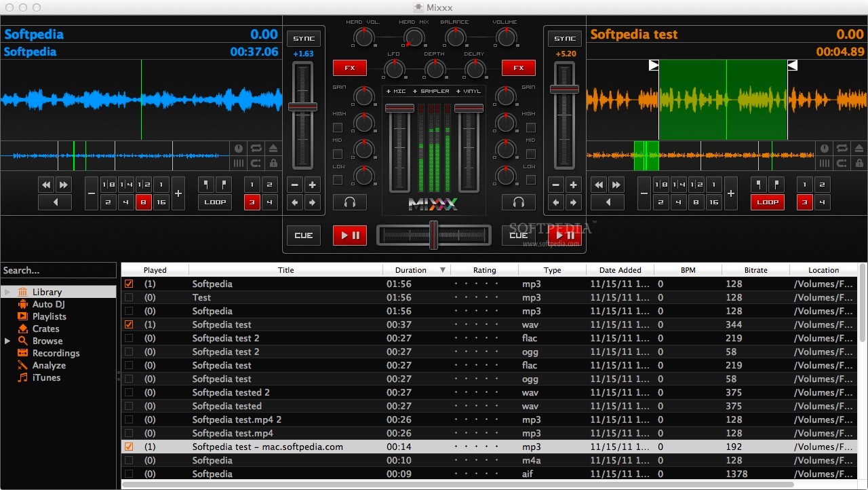Toggle left channel headphone cue button
This screenshot has height=490, width=868.
pyautogui.click(x=350, y=202)
